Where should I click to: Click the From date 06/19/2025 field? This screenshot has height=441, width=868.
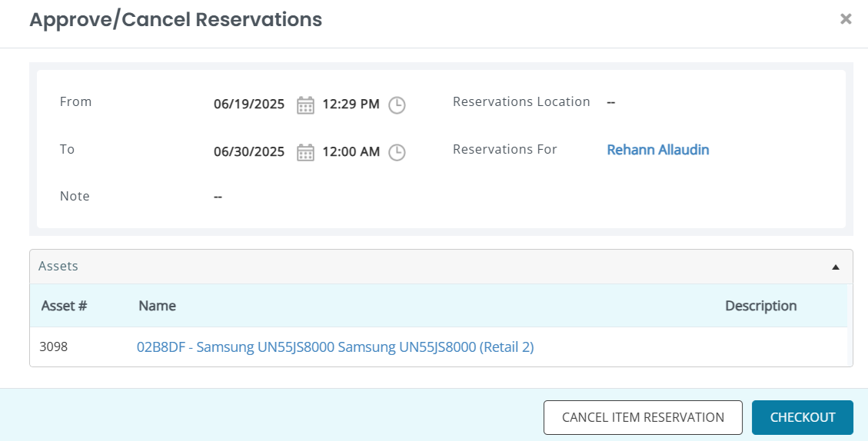(249, 104)
